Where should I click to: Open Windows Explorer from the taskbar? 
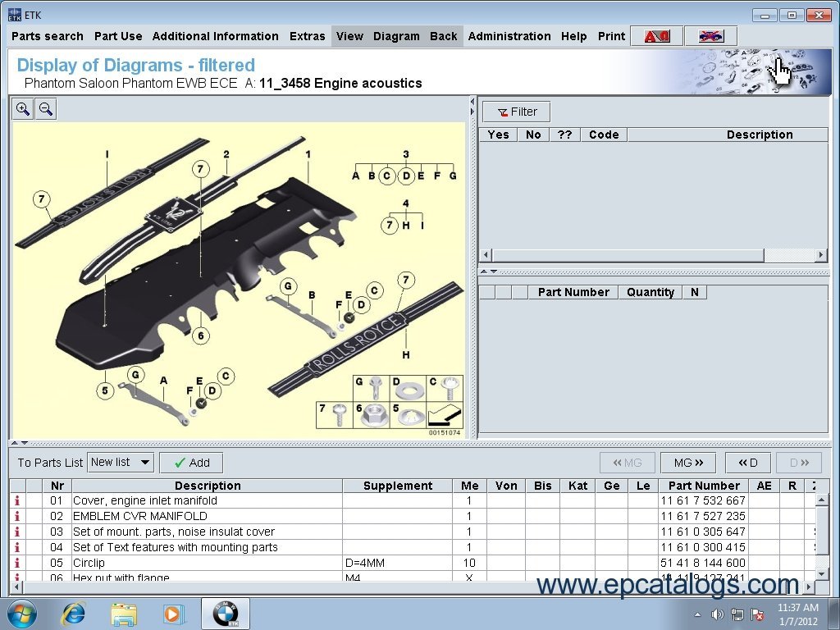[x=124, y=614]
